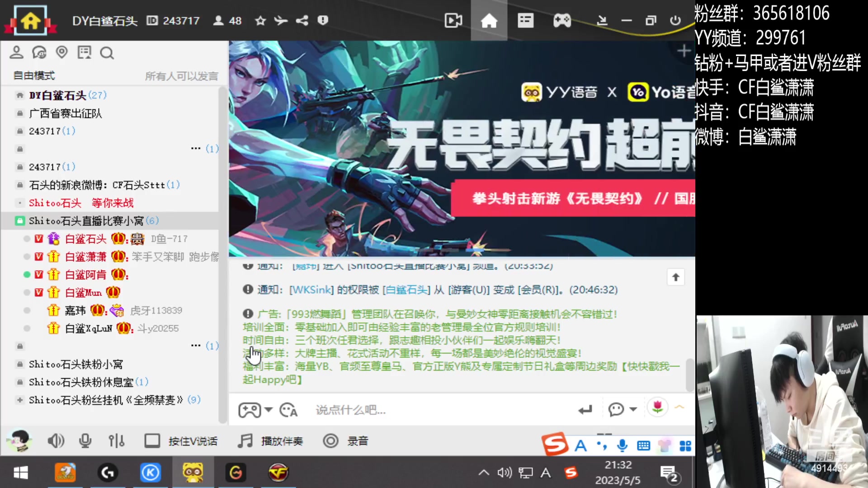Select the 广西省赛出征队 sub-channel
Image resolution: width=868 pixels, height=488 pixels.
pyautogui.click(x=66, y=113)
